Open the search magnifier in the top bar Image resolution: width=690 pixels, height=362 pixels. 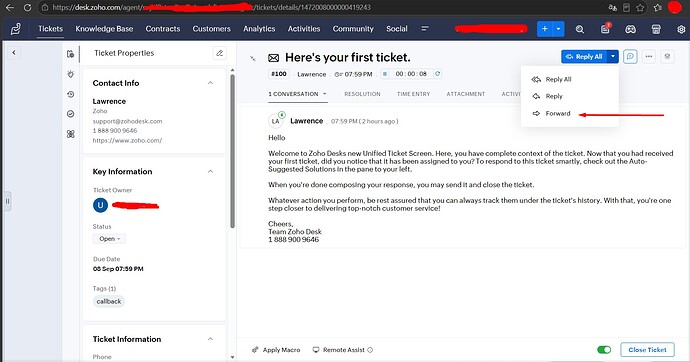(x=580, y=29)
